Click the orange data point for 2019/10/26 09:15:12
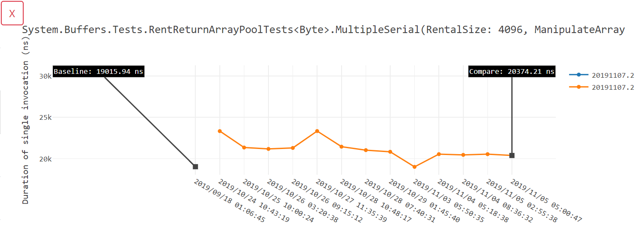This screenshot has height=225, width=644. [x=293, y=148]
